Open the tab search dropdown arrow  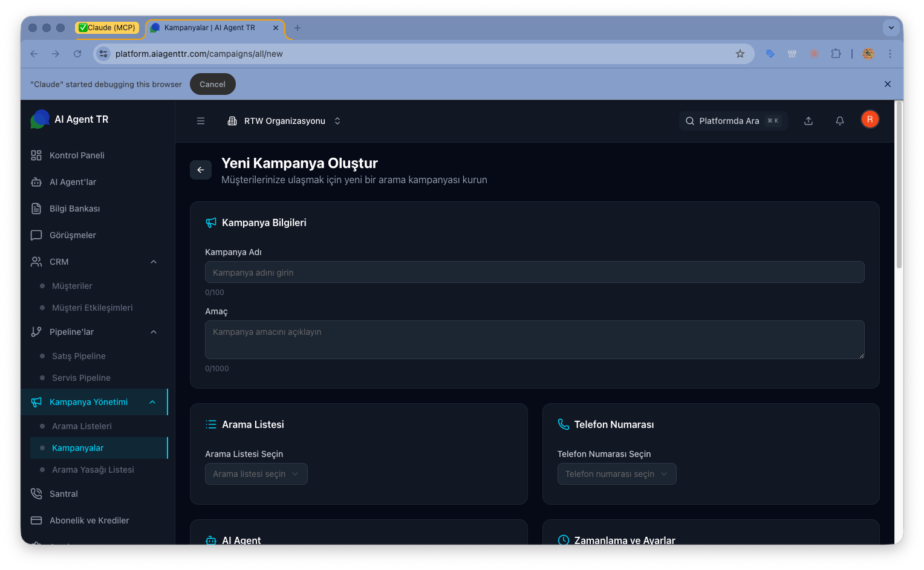[891, 28]
